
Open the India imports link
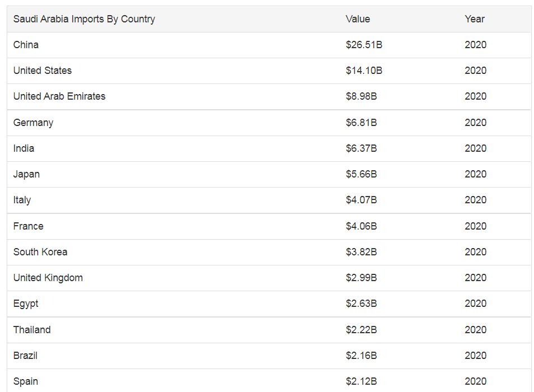pyautogui.click(x=24, y=148)
